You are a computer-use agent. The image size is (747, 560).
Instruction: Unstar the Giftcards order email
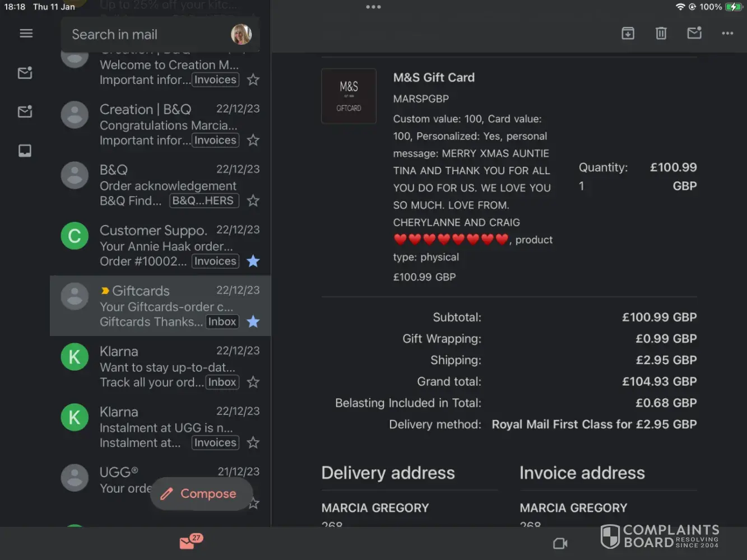(253, 321)
